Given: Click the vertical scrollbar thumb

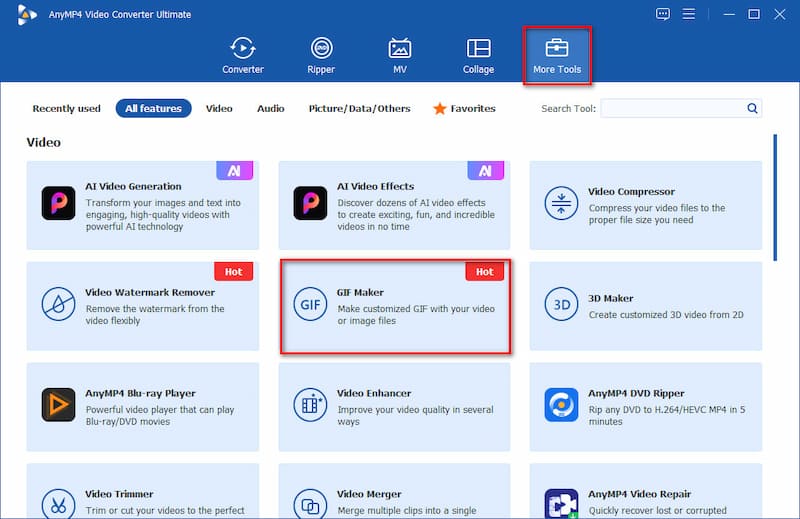Looking at the screenshot, I should tap(775, 197).
